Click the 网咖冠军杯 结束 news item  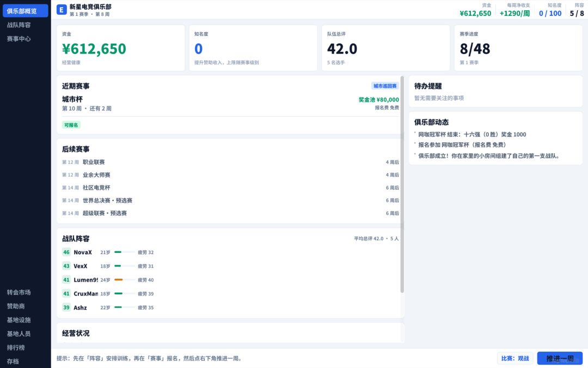click(x=472, y=135)
